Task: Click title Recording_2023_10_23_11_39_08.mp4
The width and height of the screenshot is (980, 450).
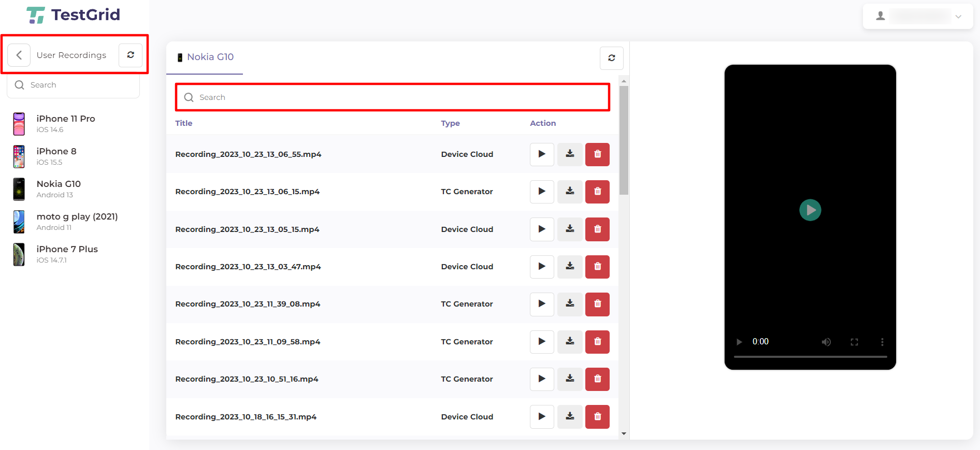Action: [x=248, y=304]
